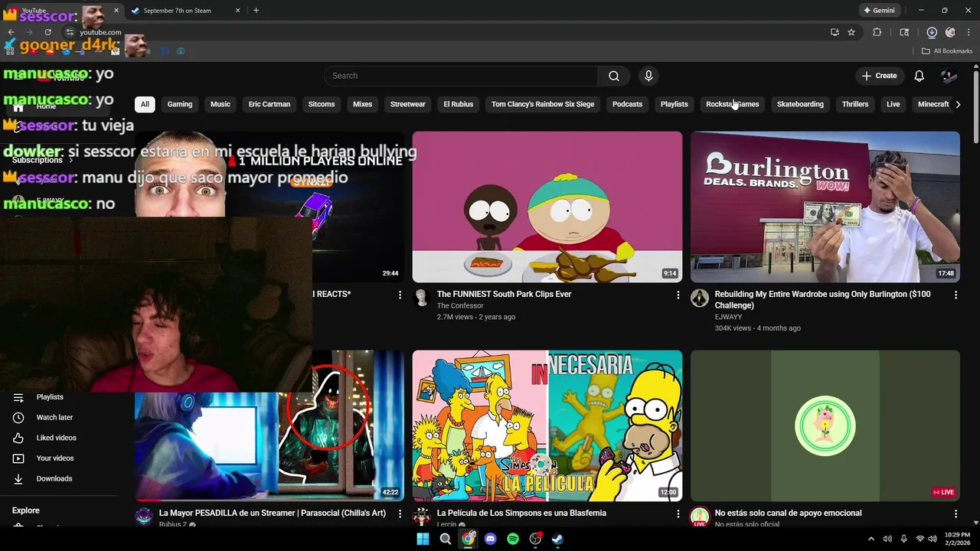Click the YouTube search magnifier button

614,76
